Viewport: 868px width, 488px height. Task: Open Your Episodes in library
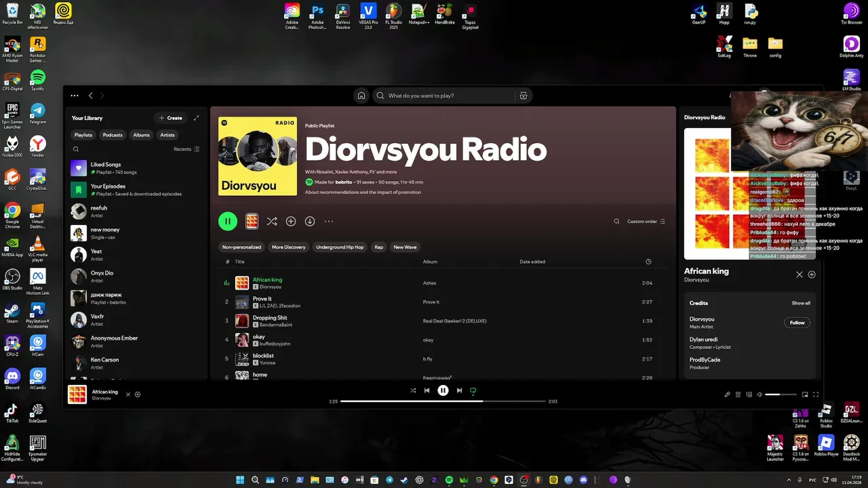pos(136,190)
